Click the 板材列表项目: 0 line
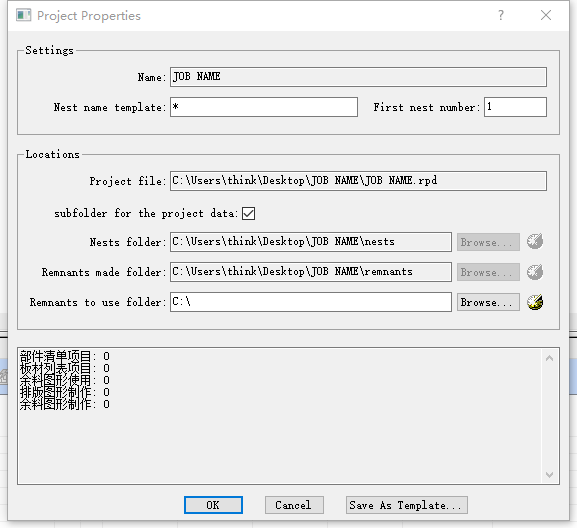Screen dimensions: 577x528 (x=65, y=368)
